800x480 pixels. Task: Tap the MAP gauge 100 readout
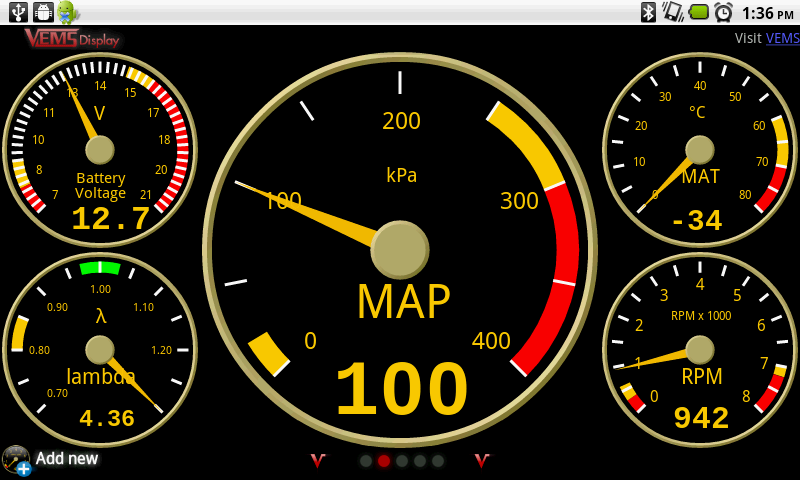(x=401, y=390)
